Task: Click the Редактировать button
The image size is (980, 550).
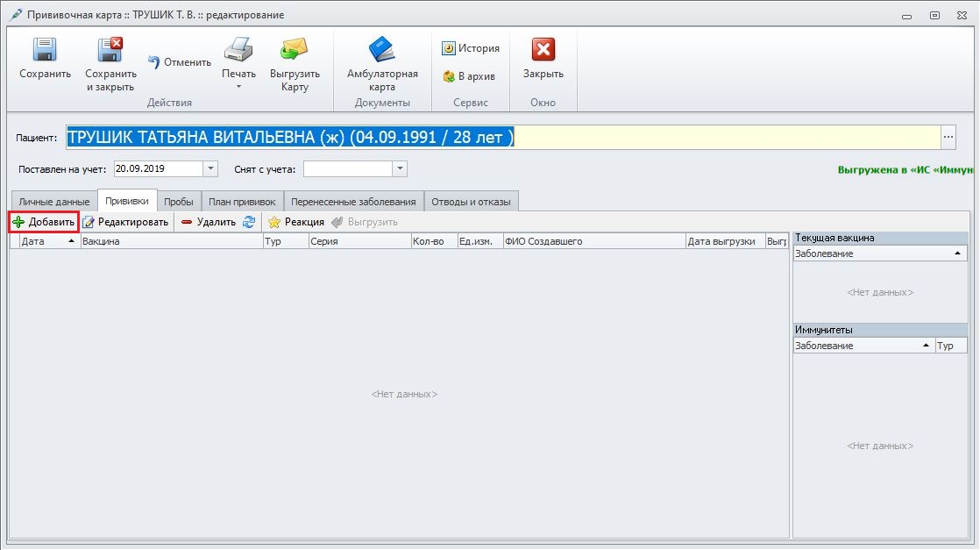Action: 125,222
